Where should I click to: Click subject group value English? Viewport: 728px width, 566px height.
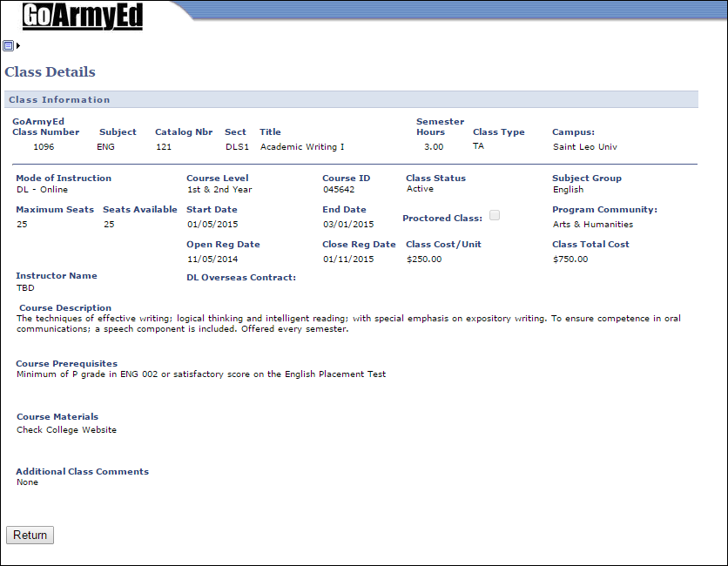pyautogui.click(x=569, y=190)
